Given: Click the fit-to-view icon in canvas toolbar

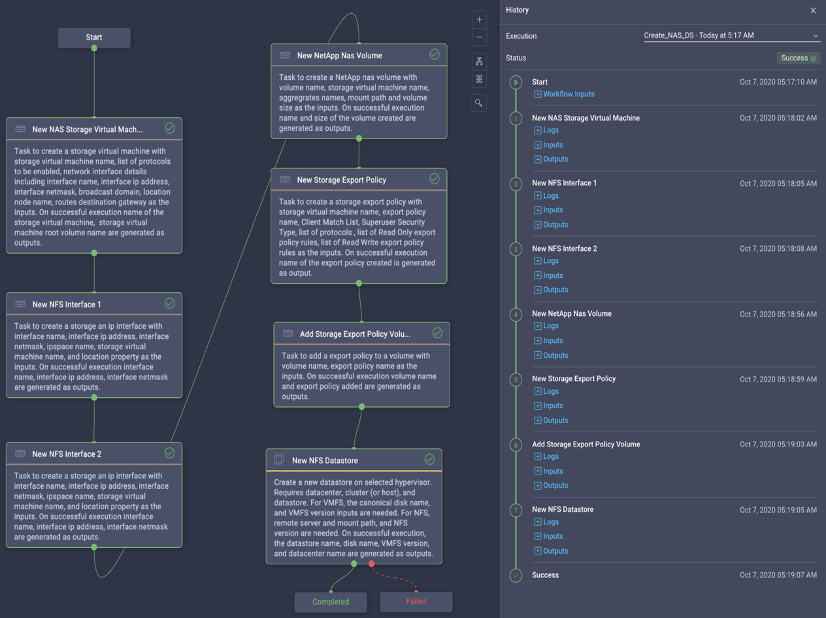Looking at the screenshot, I should tap(479, 79).
